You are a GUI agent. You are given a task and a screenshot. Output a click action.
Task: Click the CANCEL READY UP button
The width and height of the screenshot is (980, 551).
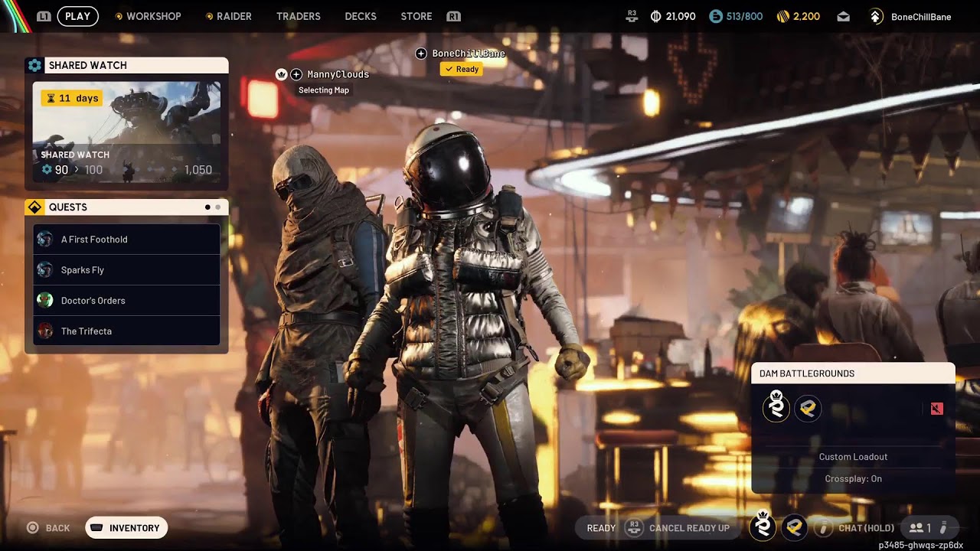click(x=689, y=528)
